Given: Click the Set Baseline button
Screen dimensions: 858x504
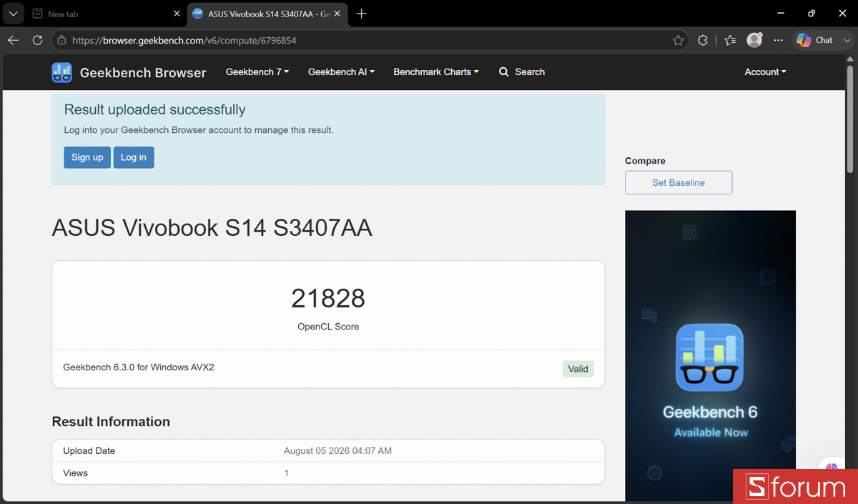Looking at the screenshot, I should pyautogui.click(x=679, y=182).
